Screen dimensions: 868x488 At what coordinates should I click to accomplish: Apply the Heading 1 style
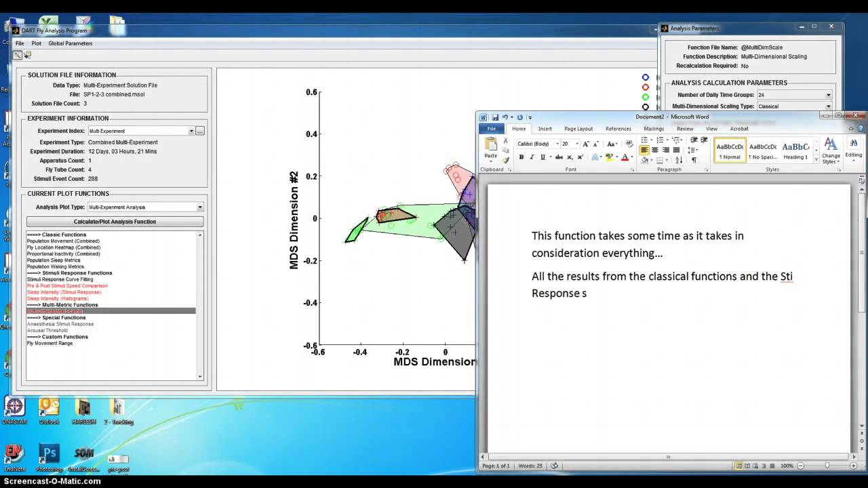(795, 150)
